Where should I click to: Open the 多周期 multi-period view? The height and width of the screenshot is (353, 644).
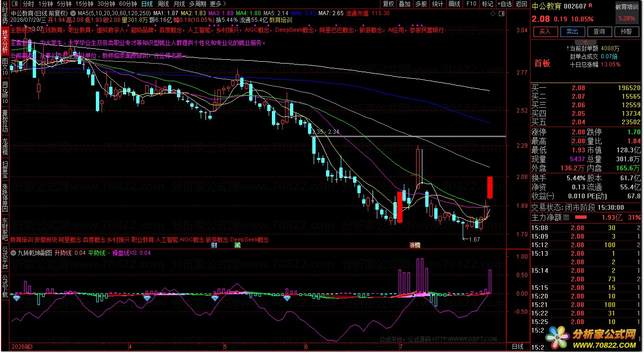pyautogui.click(x=197, y=4)
